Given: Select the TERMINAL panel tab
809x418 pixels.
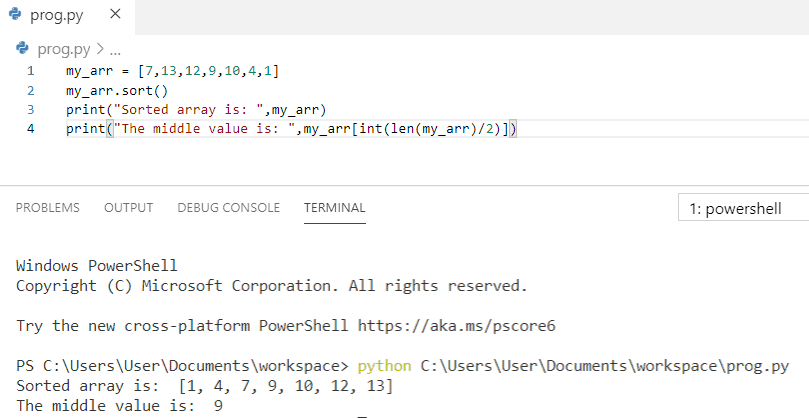Looking at the screenshot, I should tap(335, 207).
